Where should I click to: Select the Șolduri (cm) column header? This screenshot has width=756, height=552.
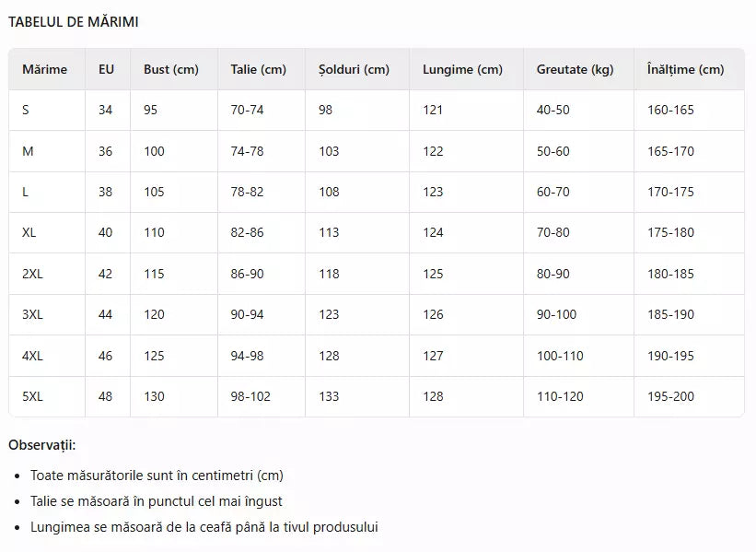354,69
